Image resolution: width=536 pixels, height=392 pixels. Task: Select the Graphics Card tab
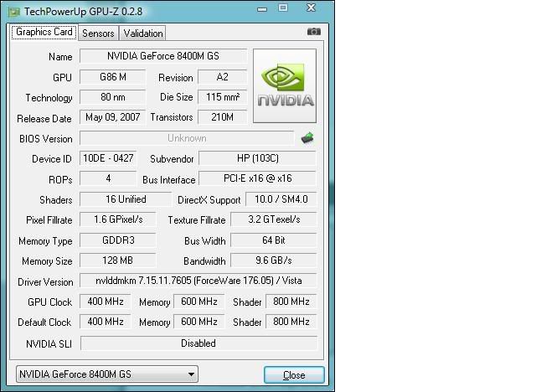(44, 32)
